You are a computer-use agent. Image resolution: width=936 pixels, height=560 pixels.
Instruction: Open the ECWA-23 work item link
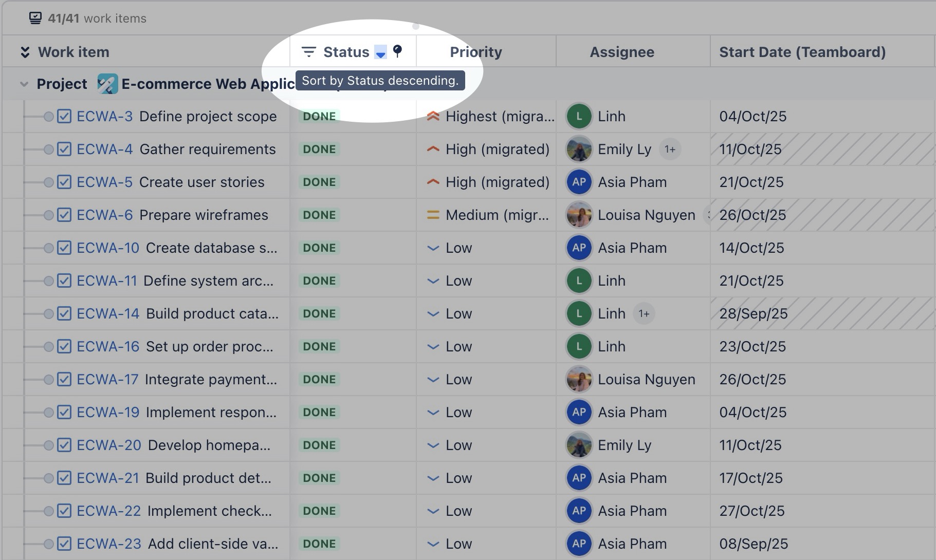click(x=108, y=544)
